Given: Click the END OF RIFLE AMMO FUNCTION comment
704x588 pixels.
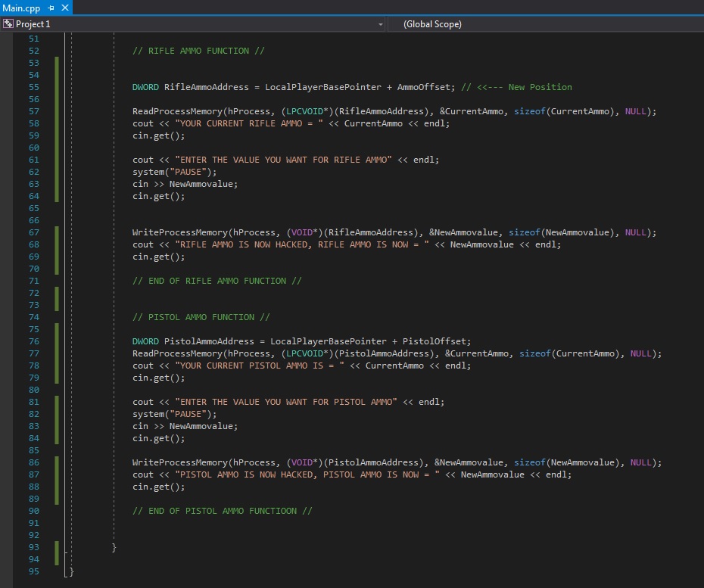Looking at the screenshot, I should pyautogui.click(x=216, y=281).
